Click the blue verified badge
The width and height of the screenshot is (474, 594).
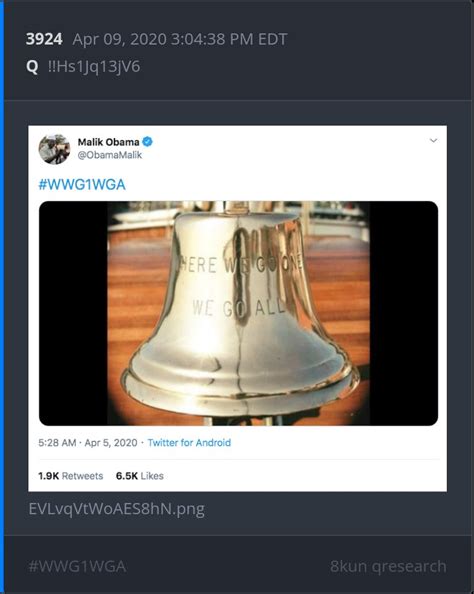click(147, 142)
